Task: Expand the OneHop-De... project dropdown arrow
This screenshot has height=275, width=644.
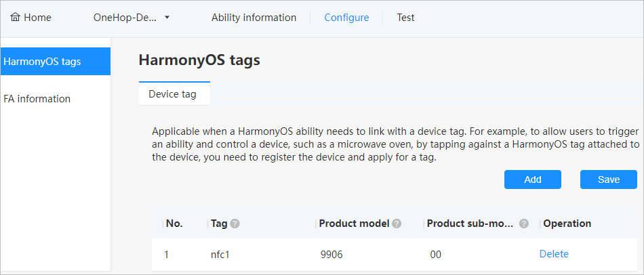Action: (x=167, y=18)
